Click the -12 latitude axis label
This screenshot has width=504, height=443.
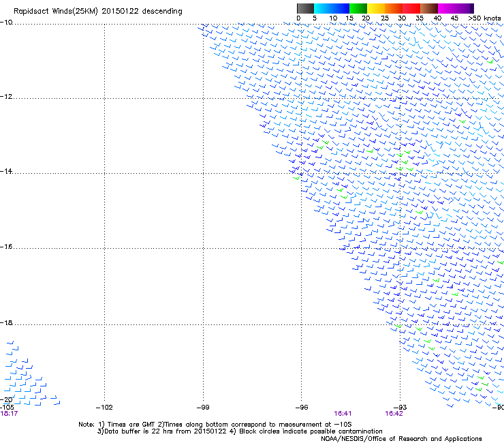point(6,97)
